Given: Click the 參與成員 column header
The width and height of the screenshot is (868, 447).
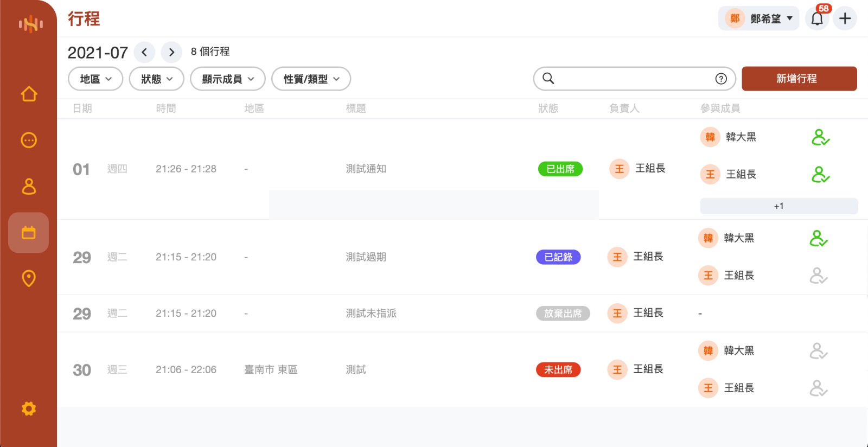Looking at the screenshot, I should (720, 108).
